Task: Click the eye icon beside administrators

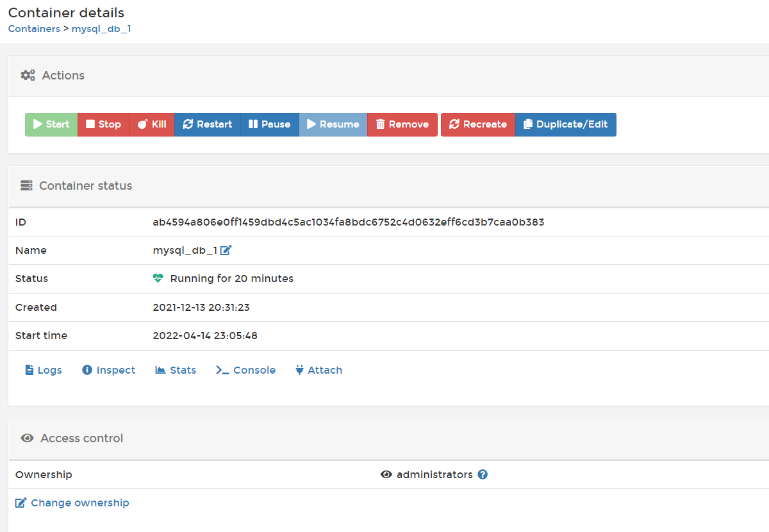Action: (386, 474)
